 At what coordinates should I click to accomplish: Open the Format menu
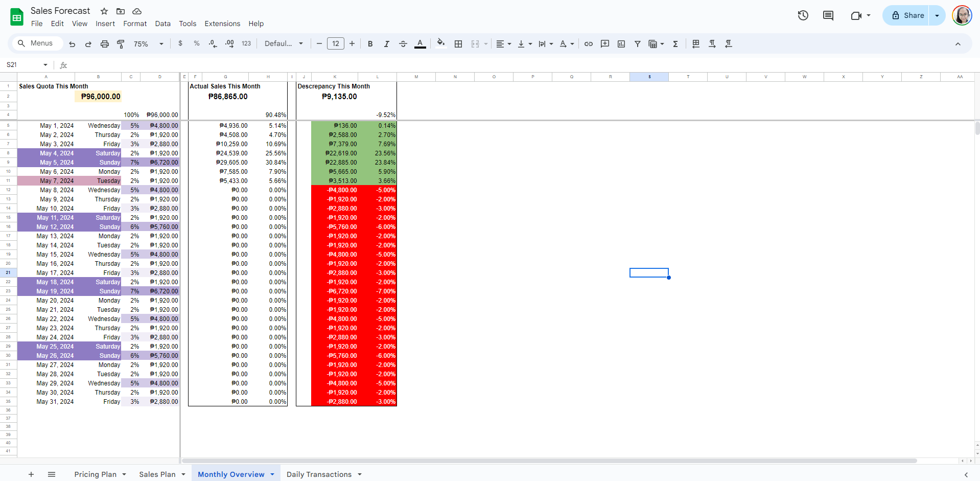pos(135,24)
